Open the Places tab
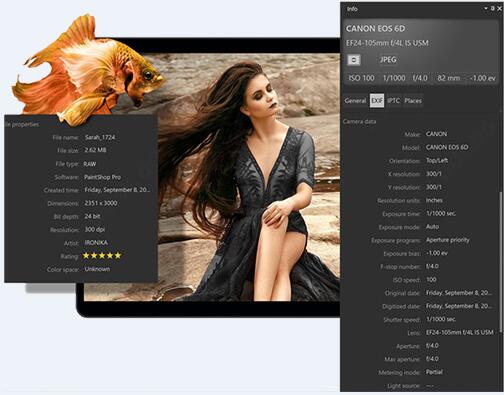The image size is (504, 395). [413, 101]
